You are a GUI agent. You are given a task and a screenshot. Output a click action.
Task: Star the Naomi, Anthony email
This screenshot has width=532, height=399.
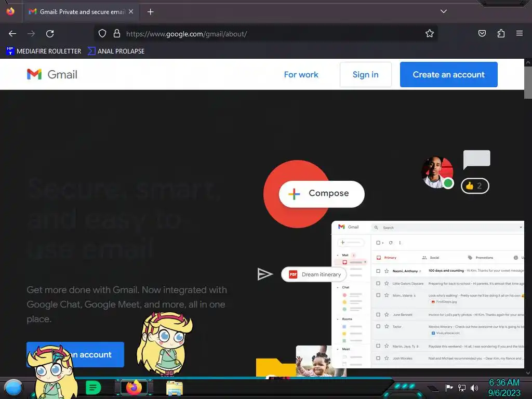click(387, 271)
